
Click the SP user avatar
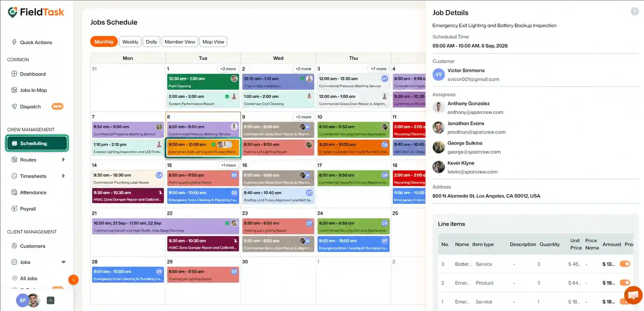coord(22,300)
